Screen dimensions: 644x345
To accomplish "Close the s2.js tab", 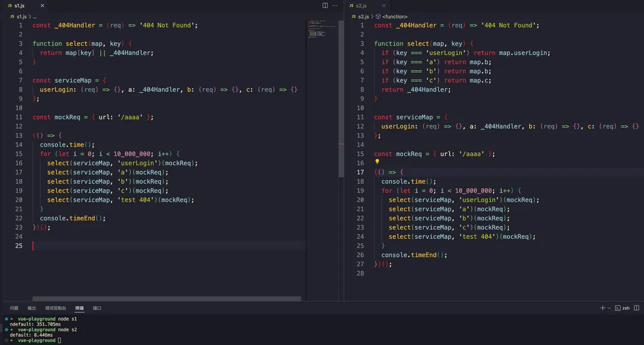I will (x=384, y=5).
